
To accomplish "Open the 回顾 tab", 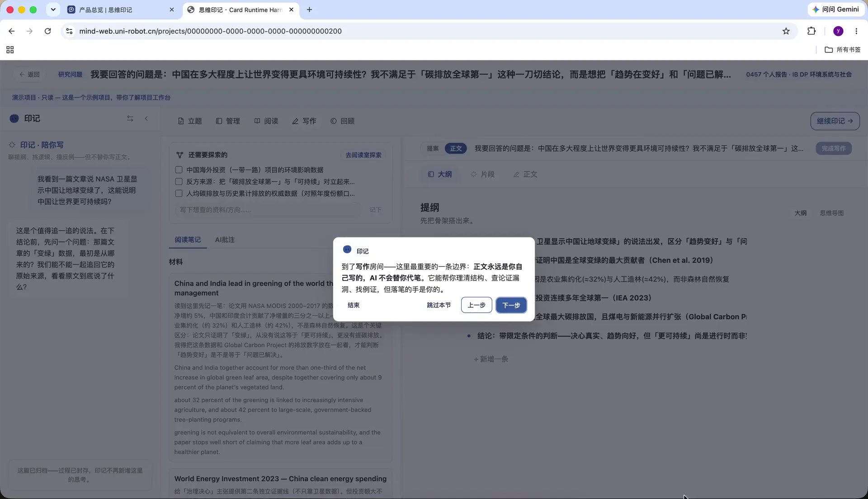I will [x=342, y=121].
